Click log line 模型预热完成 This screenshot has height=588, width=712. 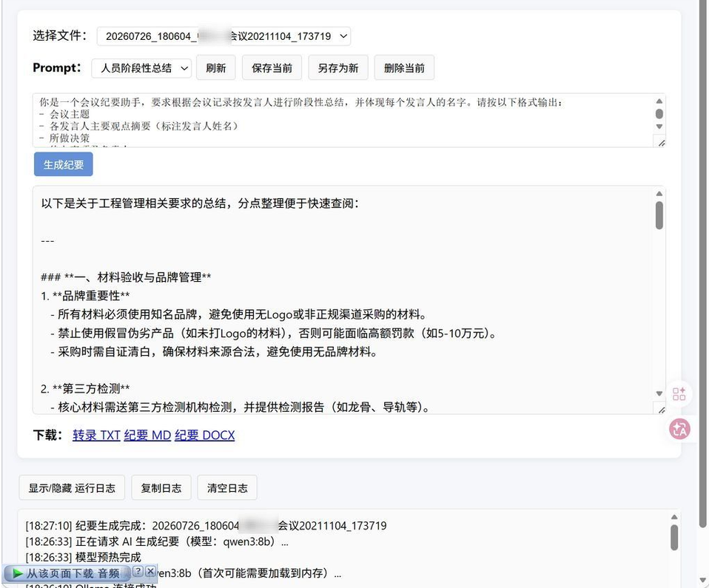tap(83, 557)
